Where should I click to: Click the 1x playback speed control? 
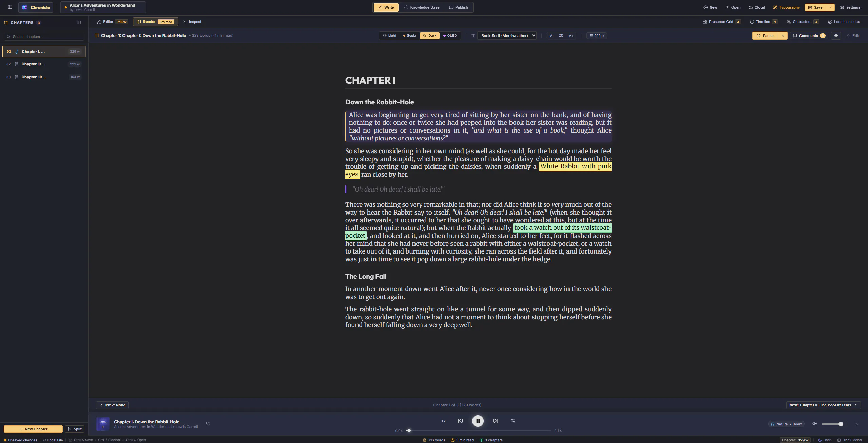coord(443,421)
